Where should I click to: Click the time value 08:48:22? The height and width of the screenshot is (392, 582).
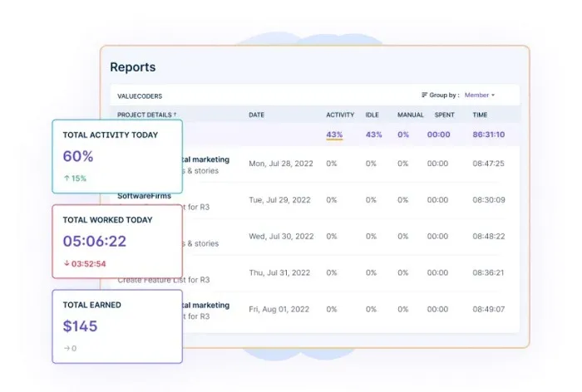pyautogui.click(x=489, y=236)
